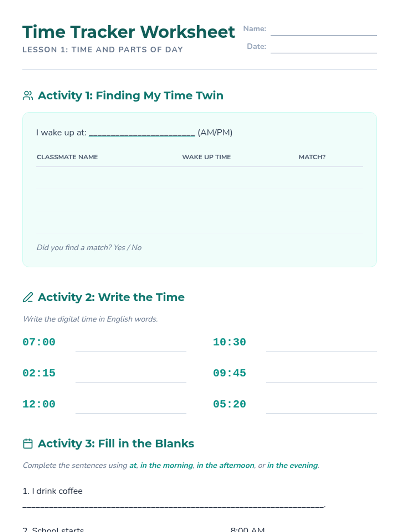
Task: Click the 'in the evening' highlighted phrase
Action: point(292,465)
